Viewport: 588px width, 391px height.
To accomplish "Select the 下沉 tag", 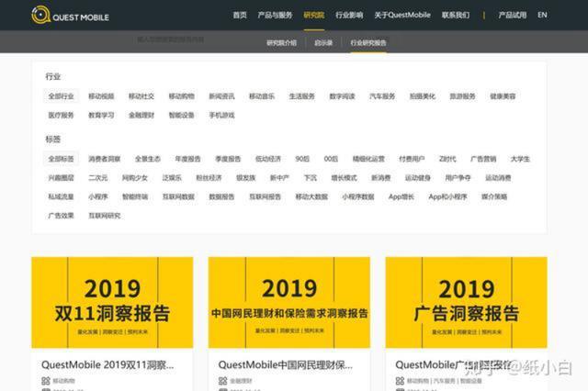I will click(311, 177).
